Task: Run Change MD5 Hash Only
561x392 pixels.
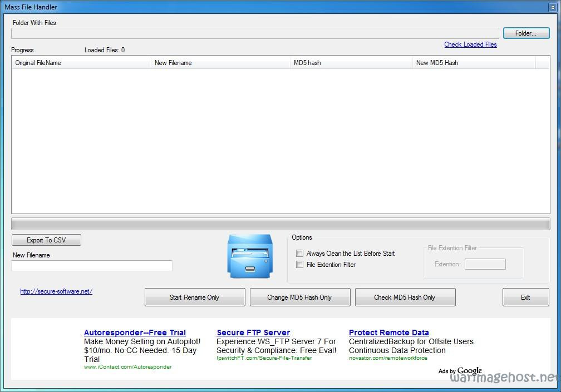Action: [x=300, y=297]
